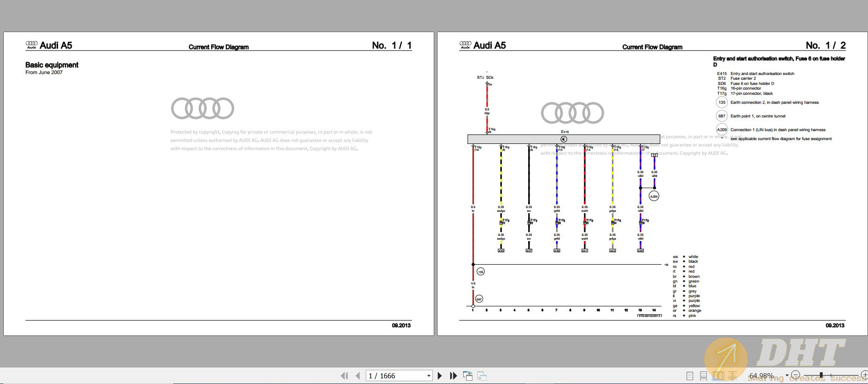Click earth point 687 circle in diagram

(479, 299)
